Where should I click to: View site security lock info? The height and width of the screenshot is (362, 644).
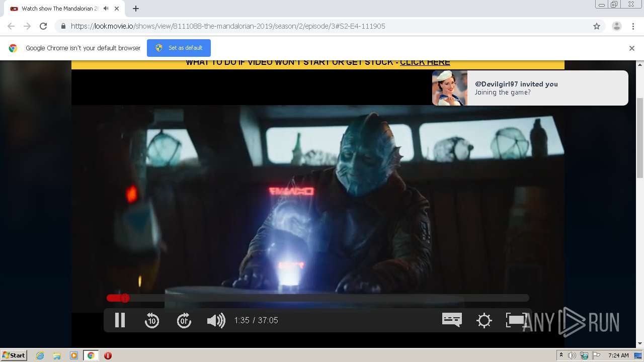tap(63, 26)
